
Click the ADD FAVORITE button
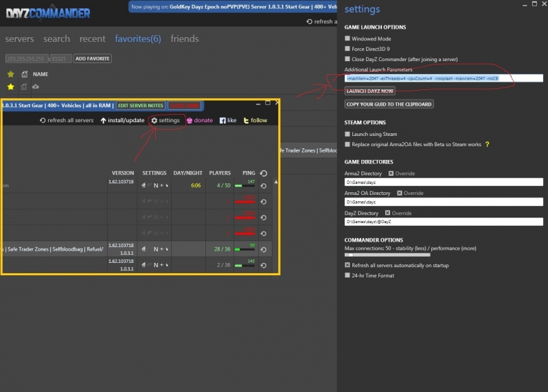click(x=93, y=58)
